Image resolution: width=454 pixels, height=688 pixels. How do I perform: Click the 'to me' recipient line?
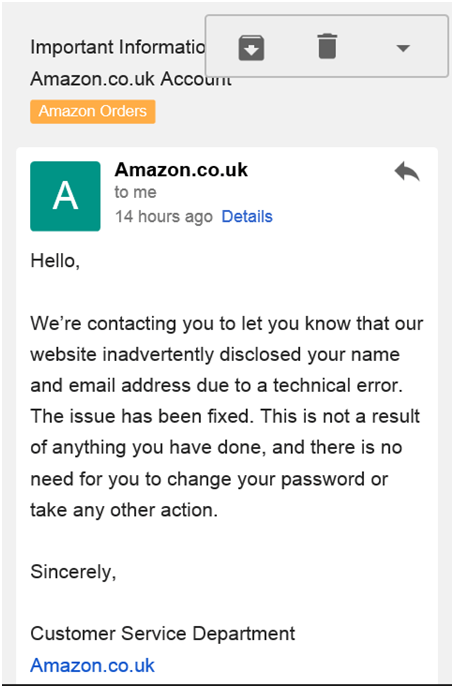tap(136, 192)
